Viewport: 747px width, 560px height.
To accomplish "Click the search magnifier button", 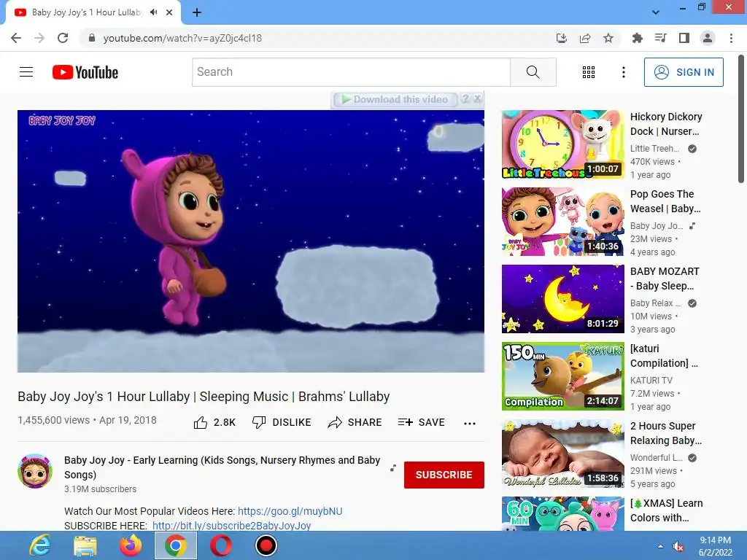I will tap(533, 72).
